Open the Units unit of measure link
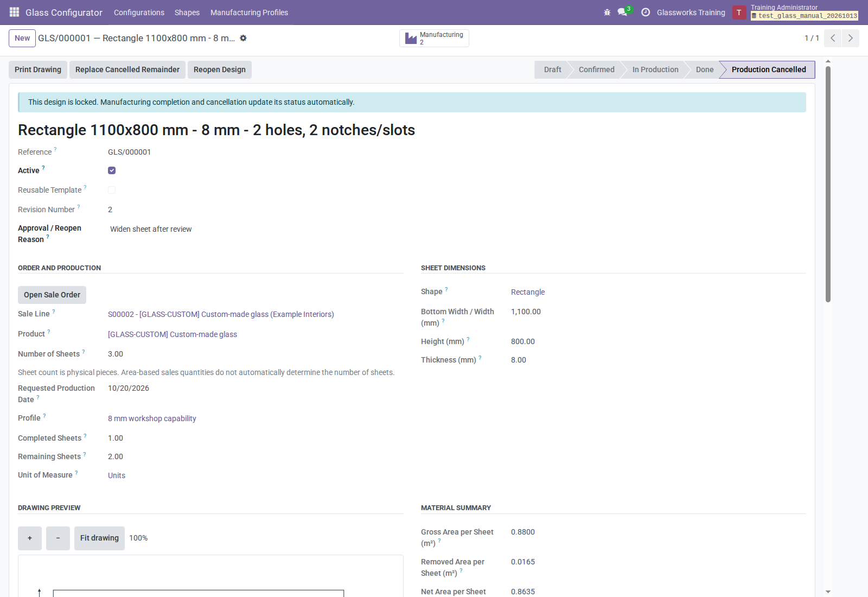 click(117, 475)
